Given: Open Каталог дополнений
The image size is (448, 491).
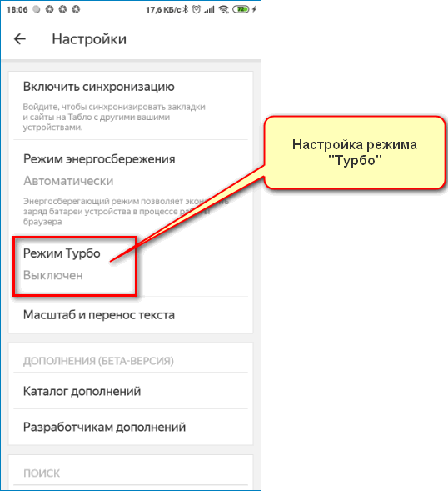Looking at the screenshot, I should (131, 391).
